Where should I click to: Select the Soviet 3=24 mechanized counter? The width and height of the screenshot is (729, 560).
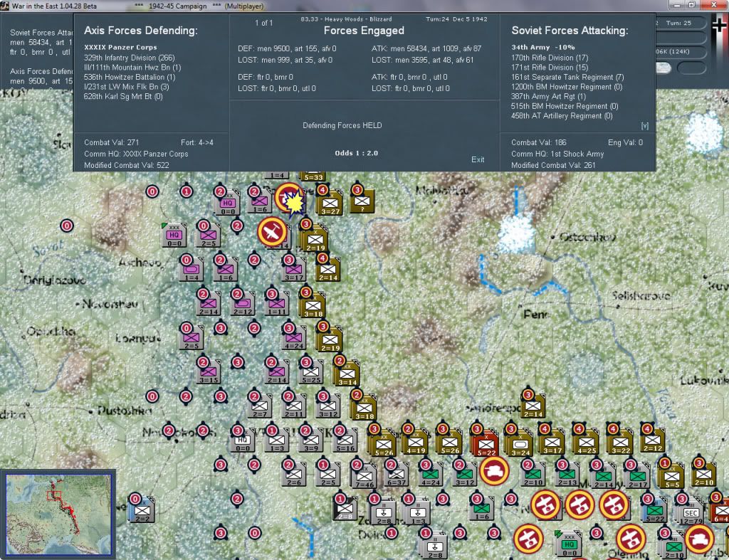click(x=520, y=443)
